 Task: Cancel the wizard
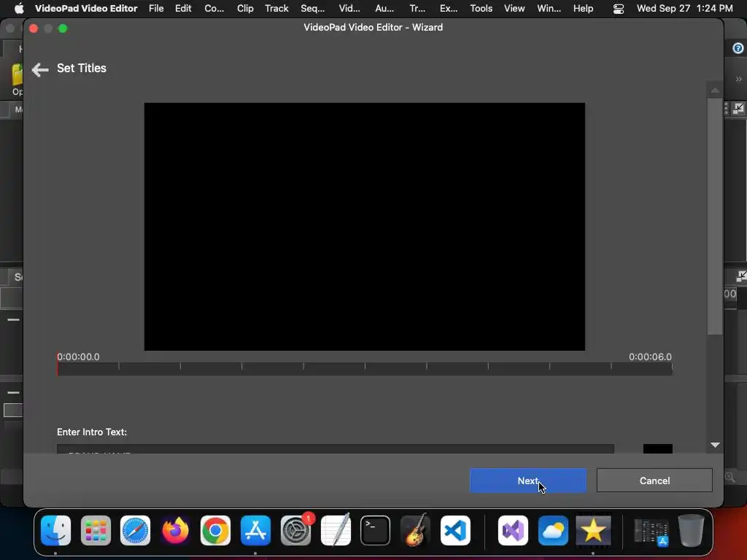pyautogui.click(x=654, y=481)
